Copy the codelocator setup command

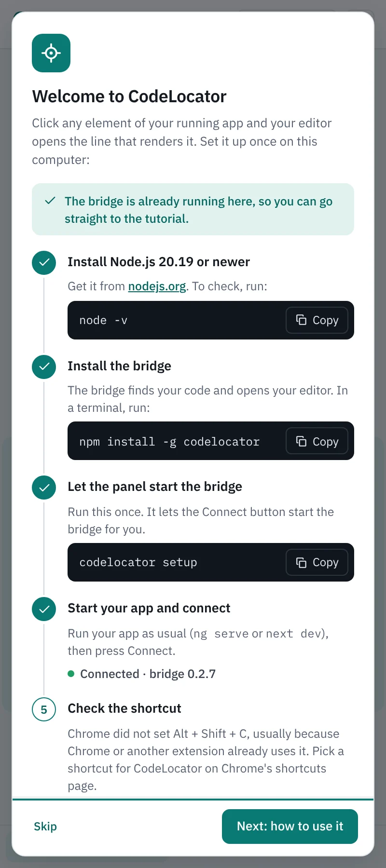(x=317, y=562)
